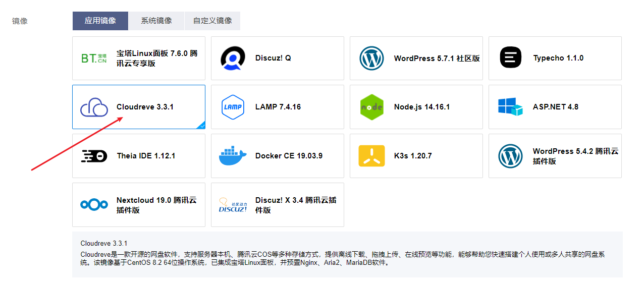Choose the Theia IDE 1.12.1 label
The width and height of the screenshot is (644, 284).
click(146, 156)
